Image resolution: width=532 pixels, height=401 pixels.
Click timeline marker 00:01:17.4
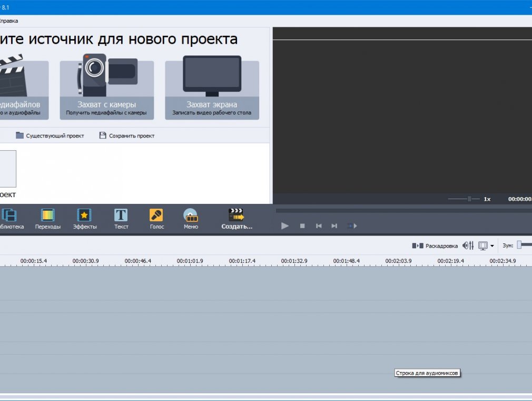pos(242,261)
